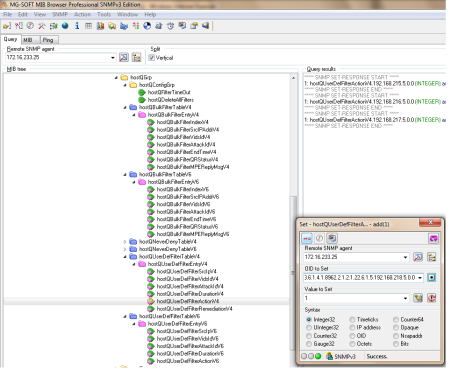Select the IP address syntax radio button
The height and width of the screenshot is (369, 450).
[352, 328]
